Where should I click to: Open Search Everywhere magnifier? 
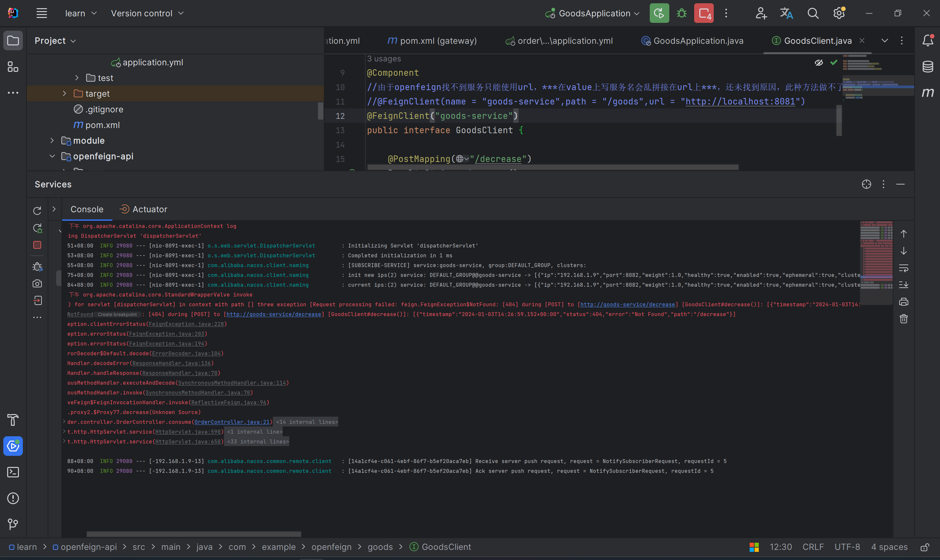point(813,13)
